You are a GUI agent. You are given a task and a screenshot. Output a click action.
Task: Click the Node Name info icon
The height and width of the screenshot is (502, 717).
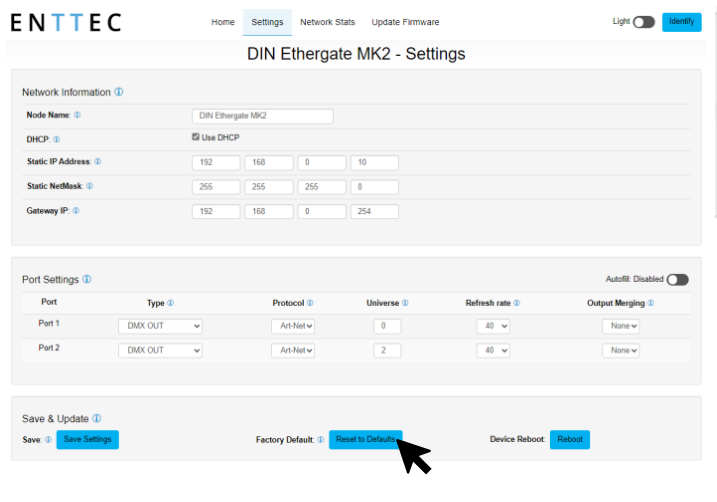click(x=77, y=115)
